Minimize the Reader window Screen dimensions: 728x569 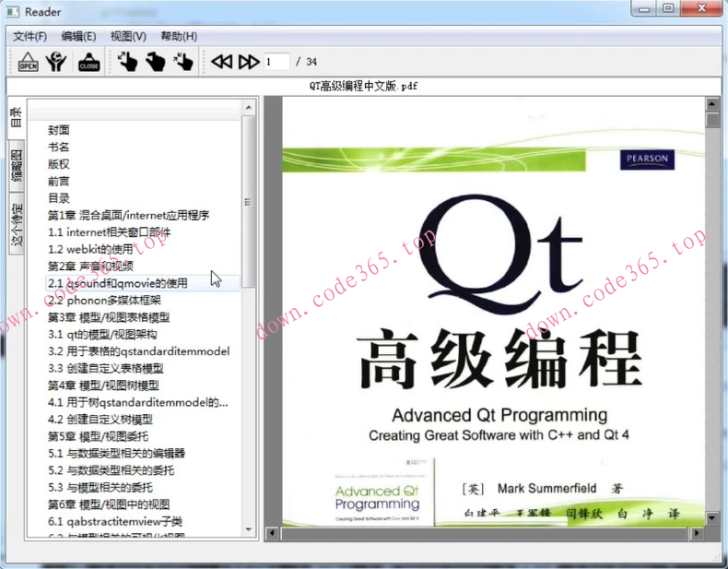click(643, 9)
